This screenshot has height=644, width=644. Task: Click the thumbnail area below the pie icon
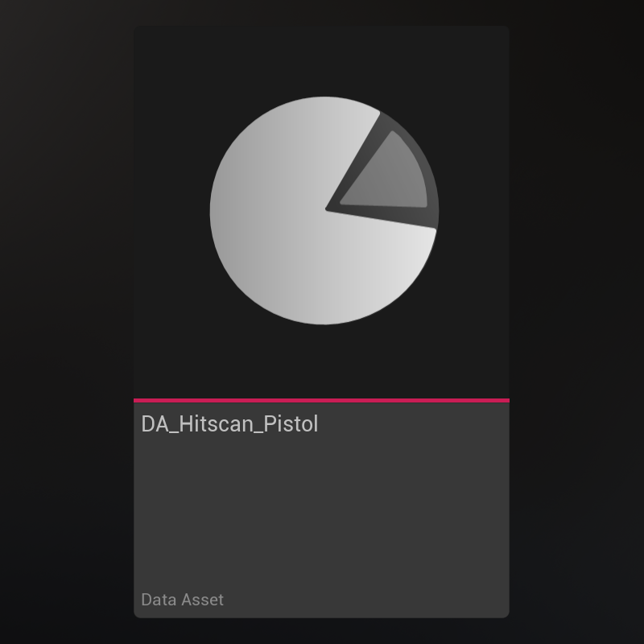coord(321,362)
